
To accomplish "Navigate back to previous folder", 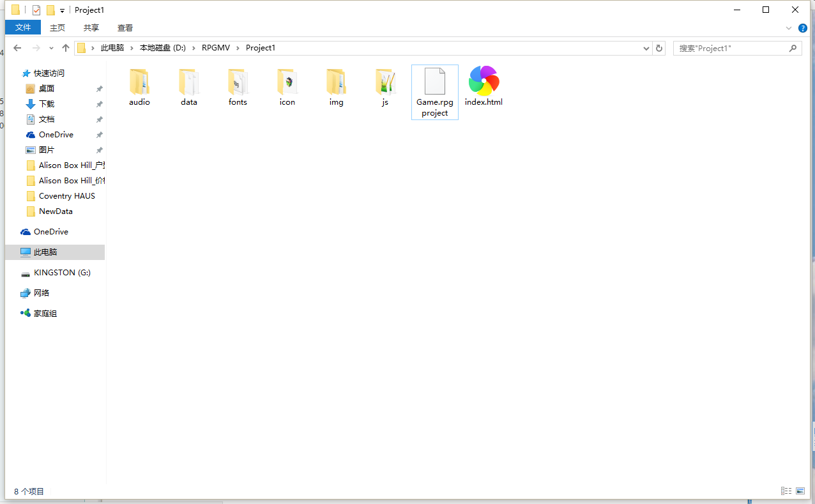I will [x=17, y=48].
